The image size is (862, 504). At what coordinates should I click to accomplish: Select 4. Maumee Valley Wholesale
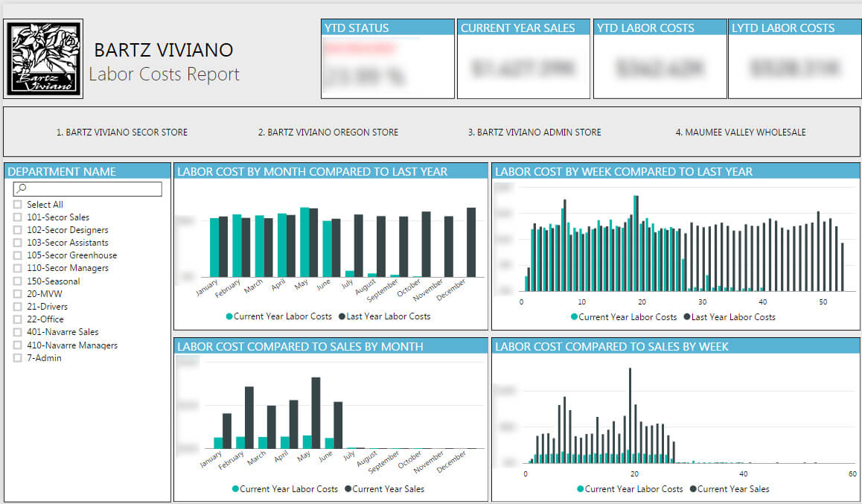(741, 133)
